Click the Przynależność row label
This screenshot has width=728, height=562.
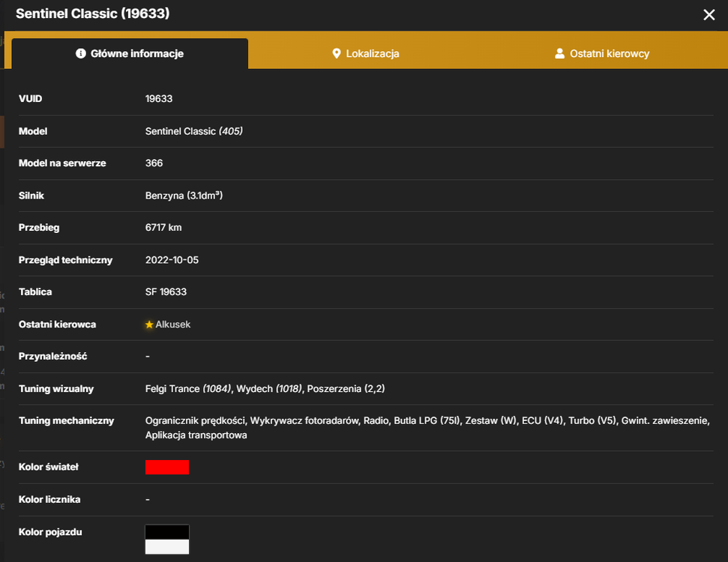click(x=53, y=357)
